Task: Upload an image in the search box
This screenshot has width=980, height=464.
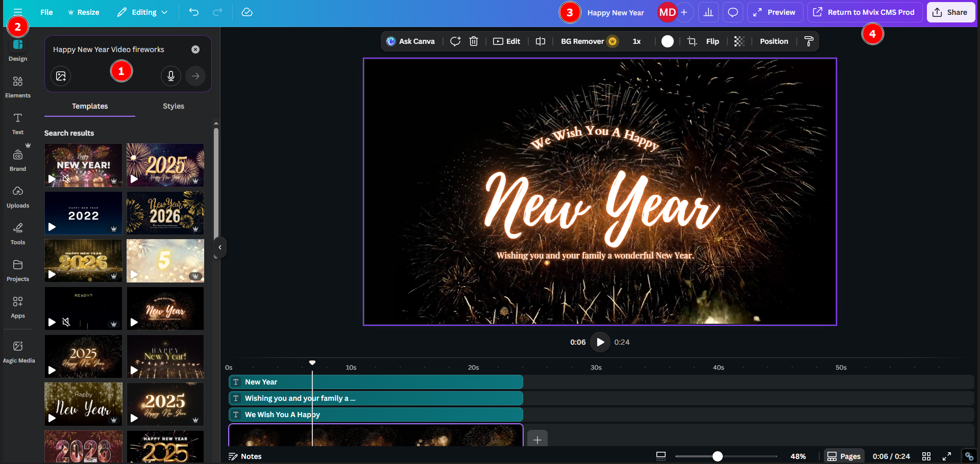Action: click(x=61, y=76)
